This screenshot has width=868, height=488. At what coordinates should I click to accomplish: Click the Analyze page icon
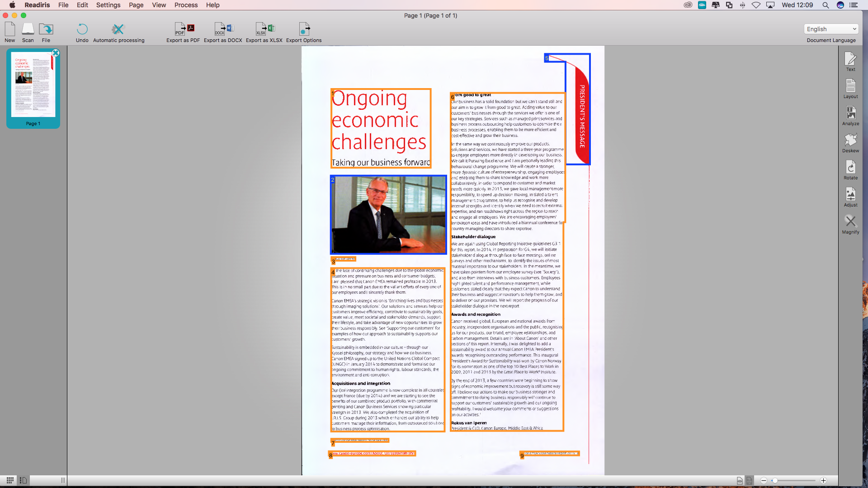[850, 113]
